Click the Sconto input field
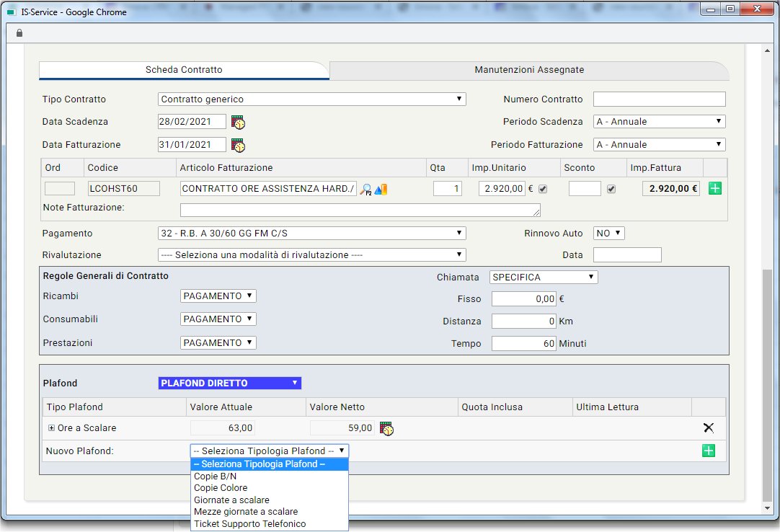 point(585,189)
